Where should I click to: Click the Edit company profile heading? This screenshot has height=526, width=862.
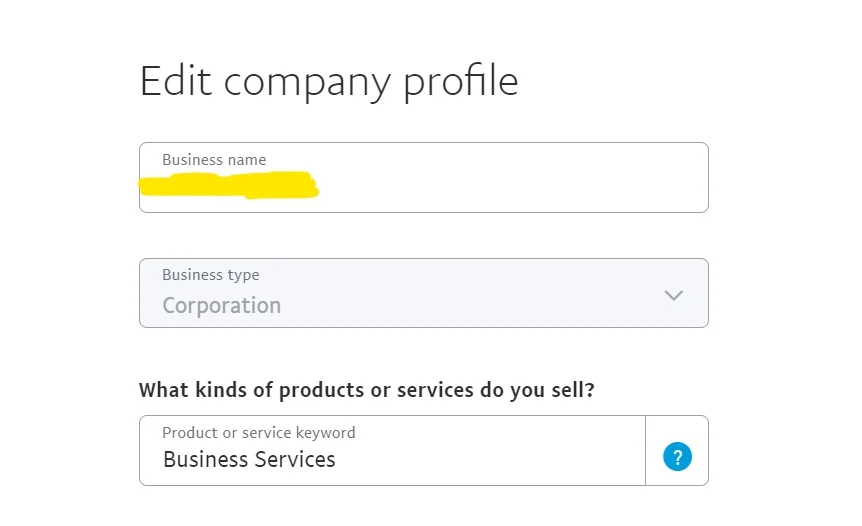click(x=329, y=81)
